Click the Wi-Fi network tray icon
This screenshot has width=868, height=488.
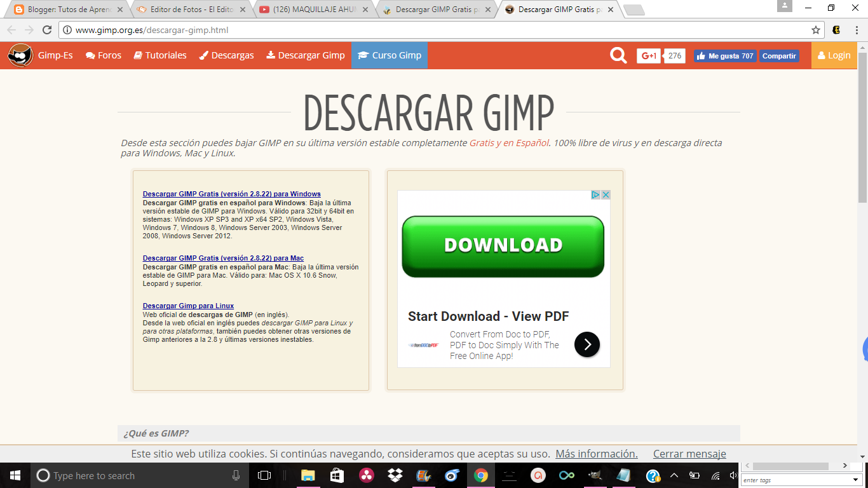[715, 475]
